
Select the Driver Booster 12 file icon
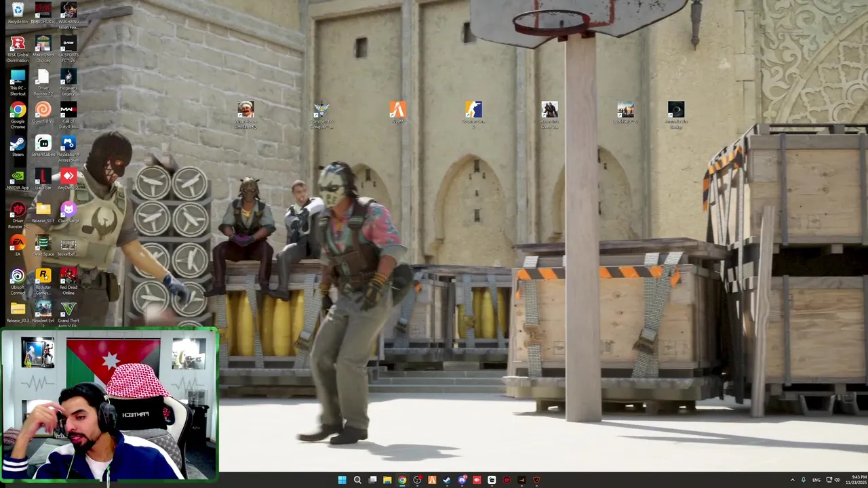tap(43, 82)
